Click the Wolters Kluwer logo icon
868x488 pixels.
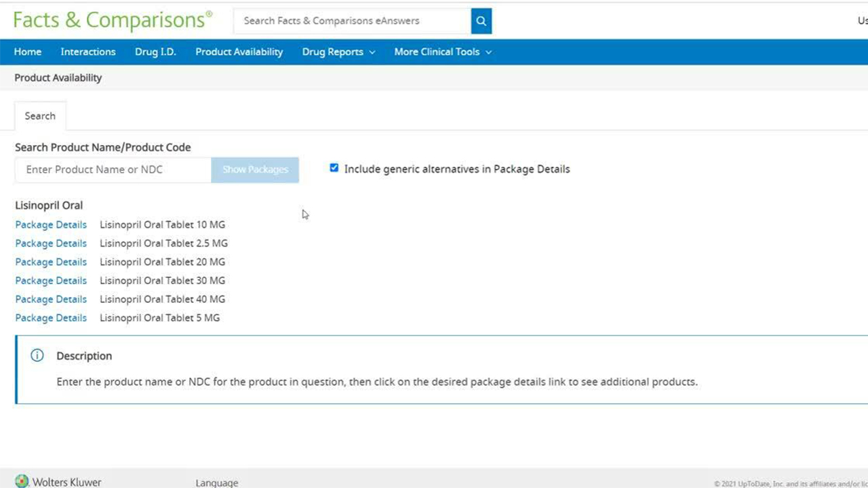tap(22, 481)
